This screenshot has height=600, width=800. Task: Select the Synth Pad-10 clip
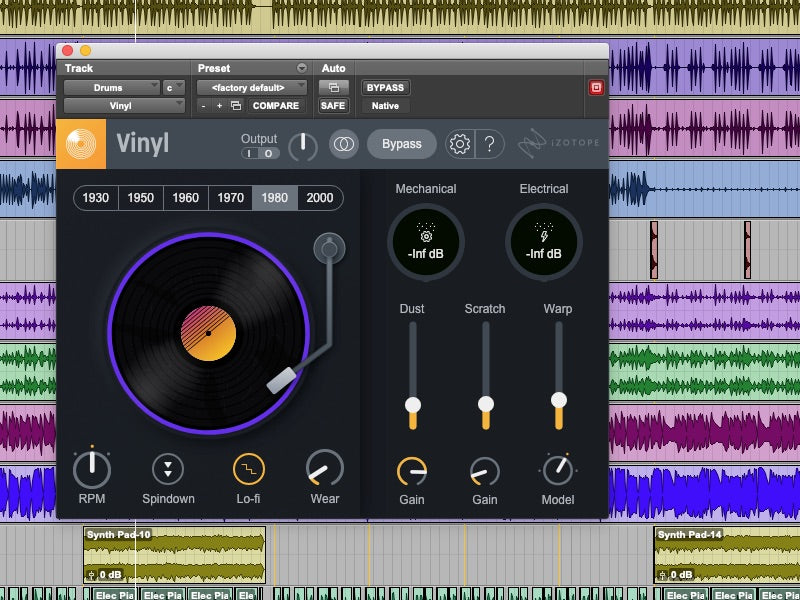[x=174, y=555]
